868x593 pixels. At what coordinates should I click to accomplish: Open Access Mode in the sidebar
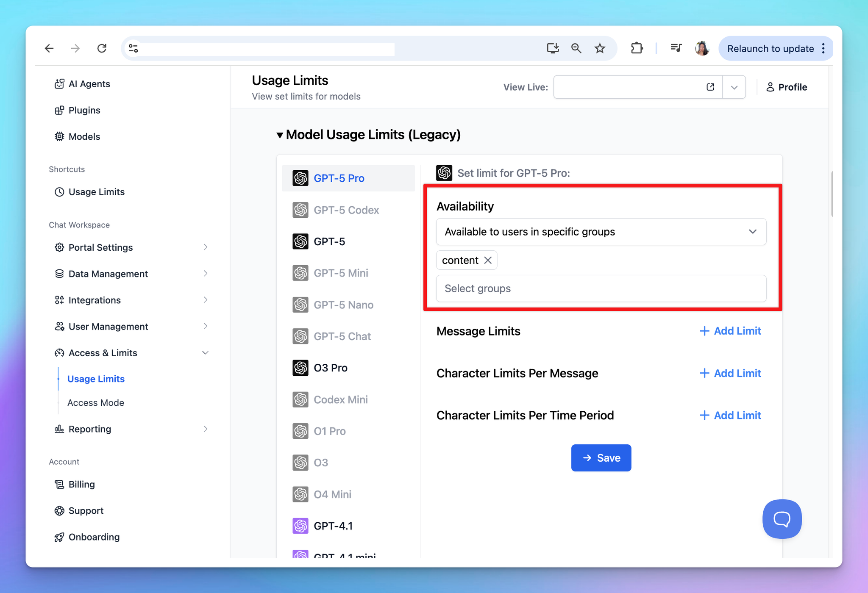96,403
